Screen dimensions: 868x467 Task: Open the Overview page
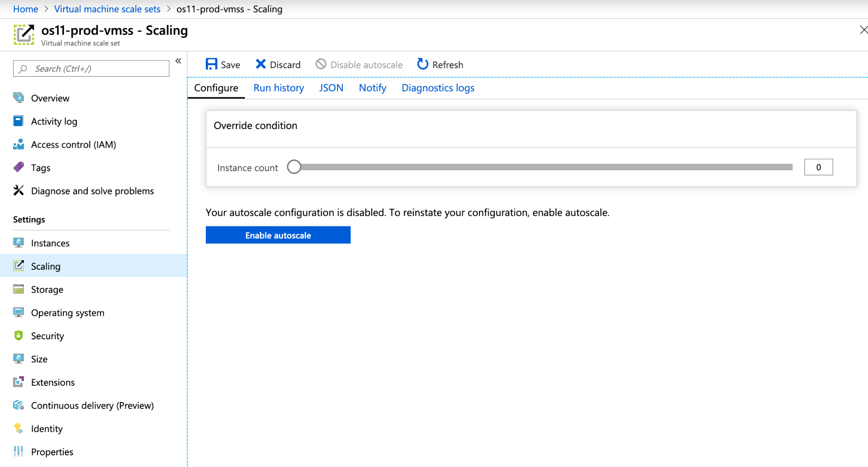[x=50, y=98]
